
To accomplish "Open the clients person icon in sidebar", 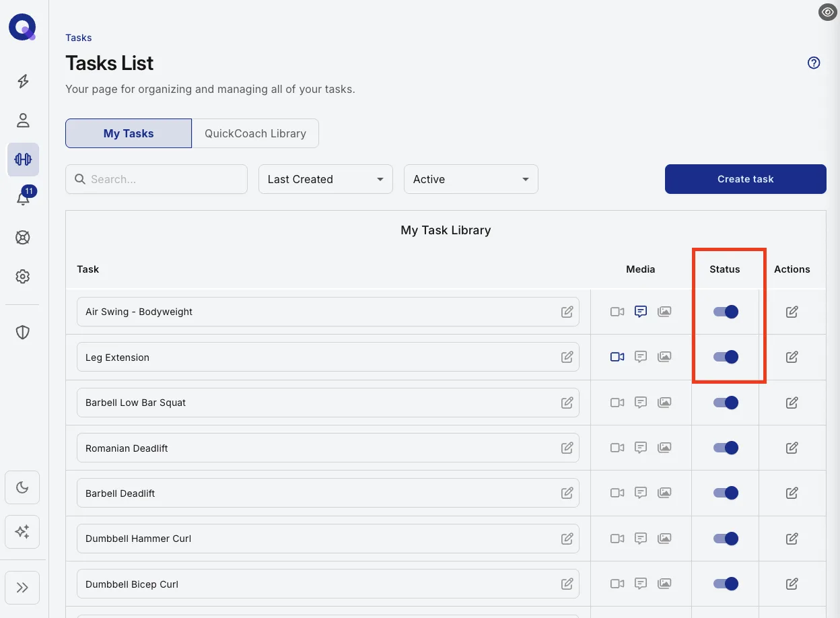I will (23, 121).
